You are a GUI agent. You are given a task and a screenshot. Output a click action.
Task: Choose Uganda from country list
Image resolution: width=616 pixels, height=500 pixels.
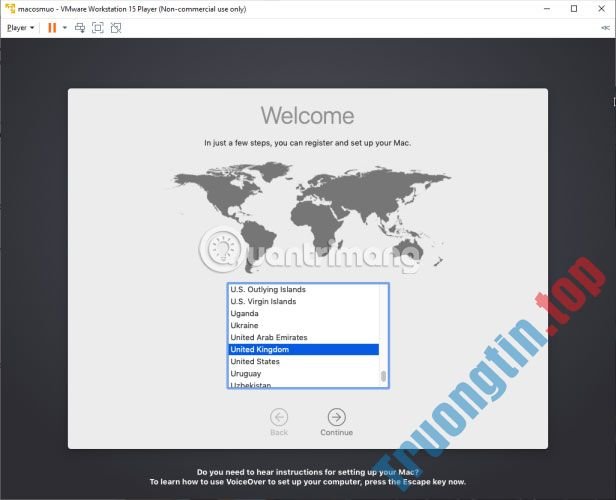(x=303, y=313)
